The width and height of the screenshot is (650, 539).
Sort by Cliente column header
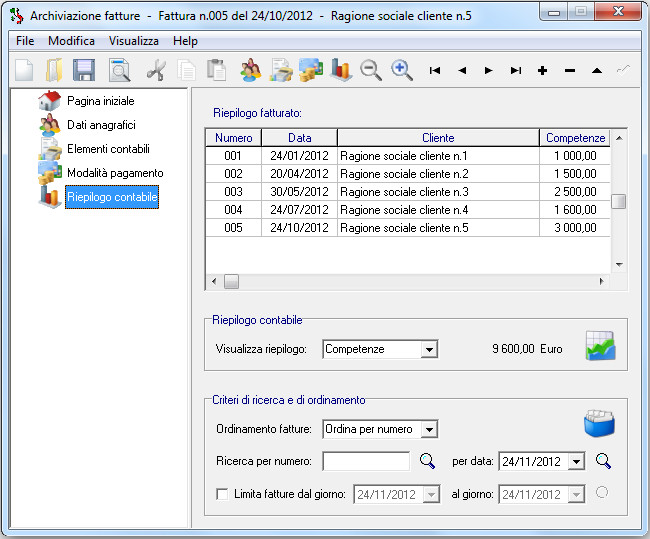click(438, 138)
